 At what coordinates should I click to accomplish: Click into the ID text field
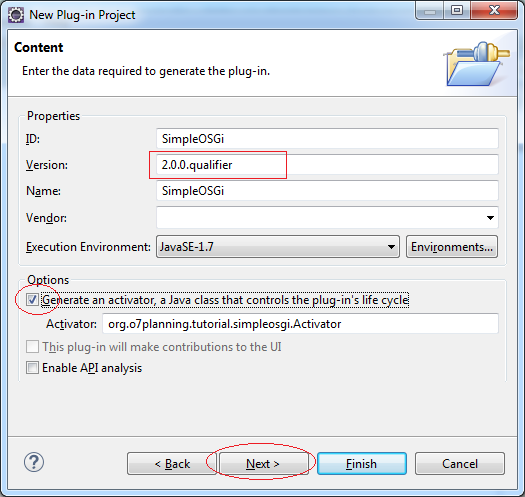[x=327, y=138]
